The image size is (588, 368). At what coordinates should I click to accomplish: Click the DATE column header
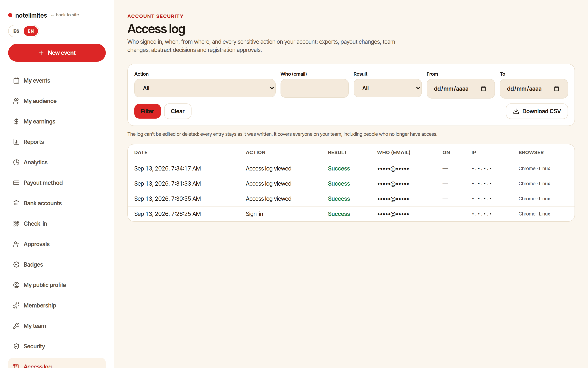pos(141,152)
